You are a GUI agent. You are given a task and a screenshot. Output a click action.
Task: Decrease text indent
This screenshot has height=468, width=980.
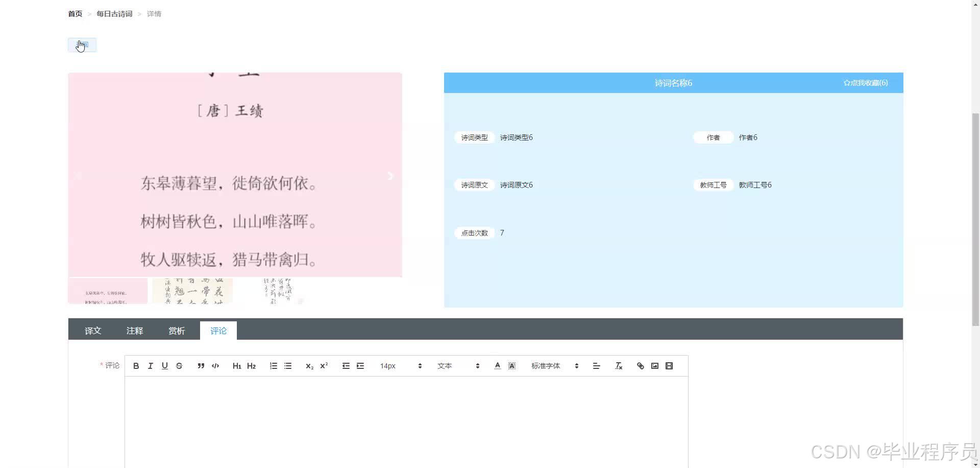point(346,366)
